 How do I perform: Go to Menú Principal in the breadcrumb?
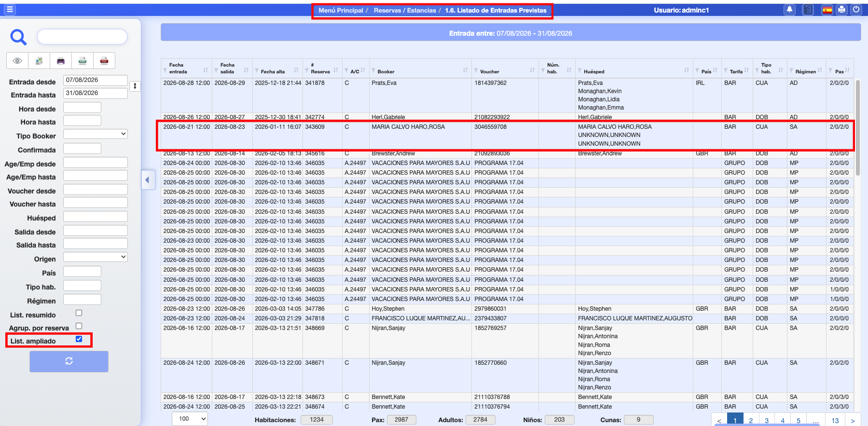(x=341, y=10)
